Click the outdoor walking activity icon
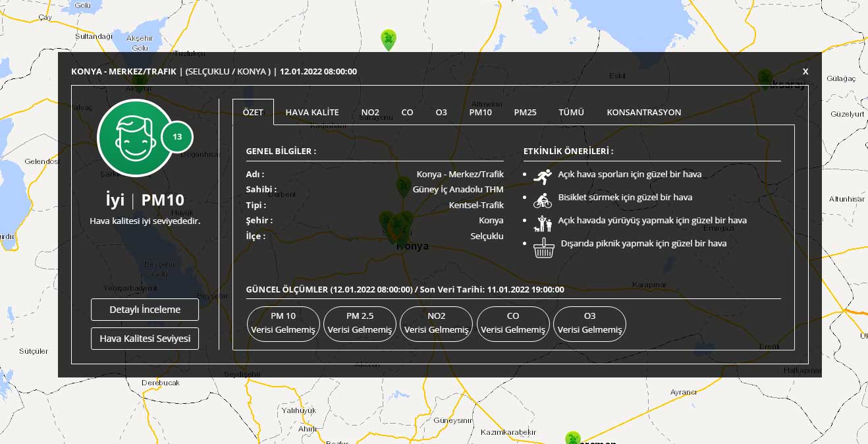The height and width of the screenshot is (444, 868). pyautogui.click(x=542, y=222)
